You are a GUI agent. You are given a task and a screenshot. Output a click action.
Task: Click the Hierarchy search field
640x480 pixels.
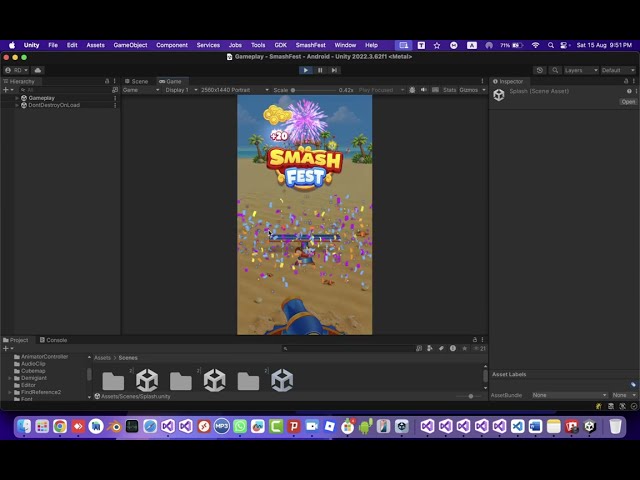65,90
